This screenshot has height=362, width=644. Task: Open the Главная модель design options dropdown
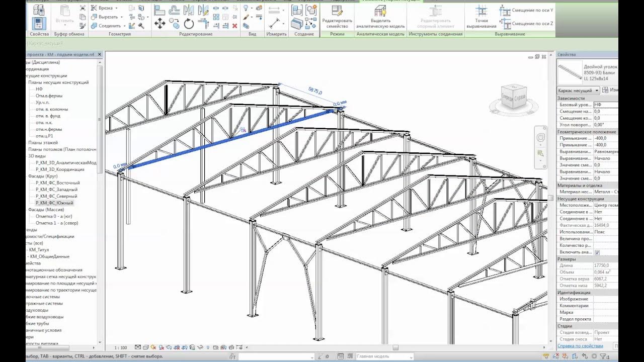(x=384, y=356)
